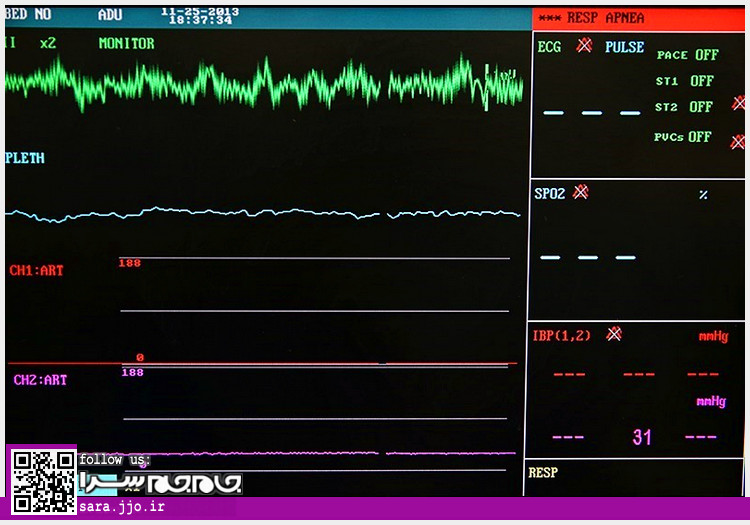Select the x2 ECG gain label

[48, 44]
